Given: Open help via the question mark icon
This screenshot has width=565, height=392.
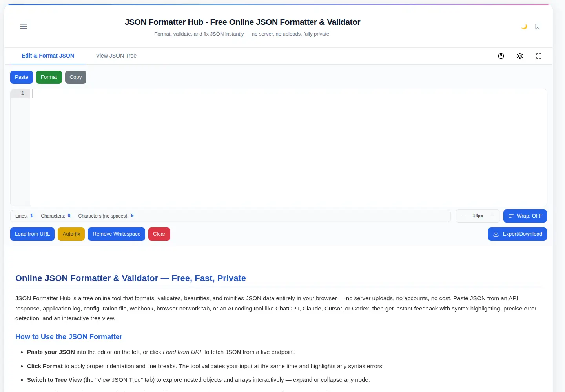Looking at the screenshot, I should pyautogui.click(x=501, y=56).
